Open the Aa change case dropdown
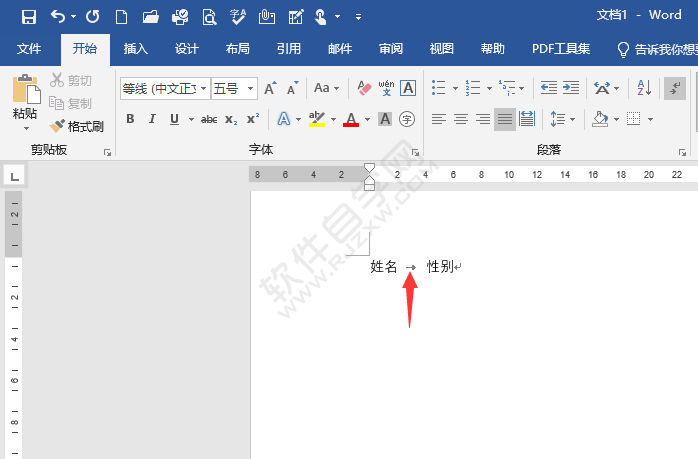698x459 pixels. coord(326,88)
